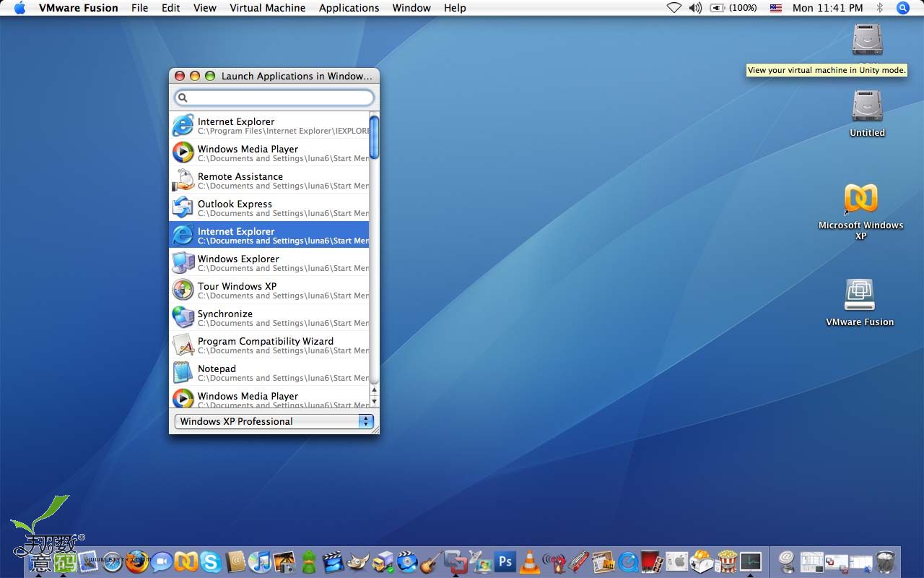Click the application search field
Screen dimensions: 924x578
coord(274,98)
